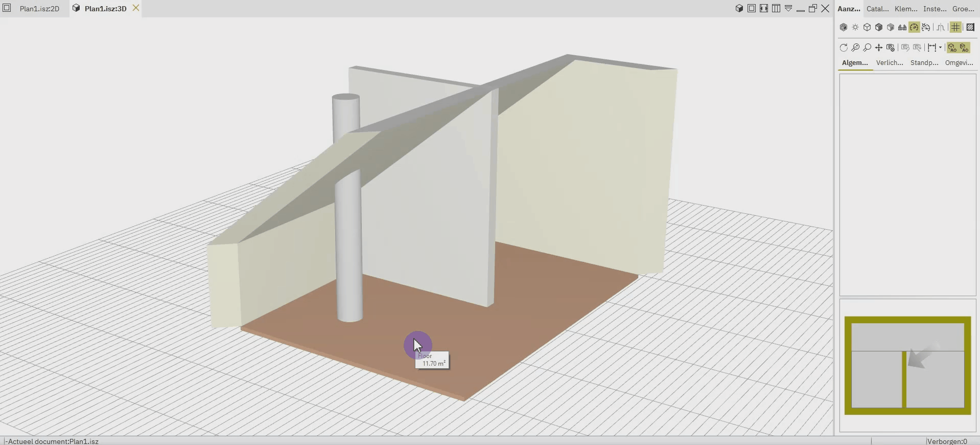This screenshot has width=980, height=445.
Task: Select the wireframe cube display icon
Action: click(867, 27)
